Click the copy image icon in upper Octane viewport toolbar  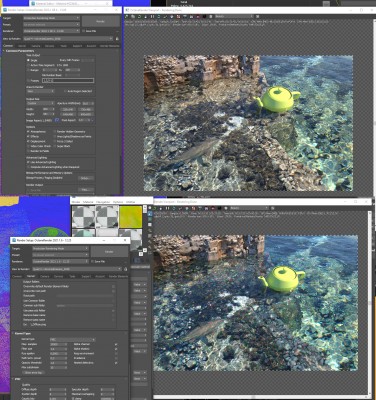coord(133,16)
